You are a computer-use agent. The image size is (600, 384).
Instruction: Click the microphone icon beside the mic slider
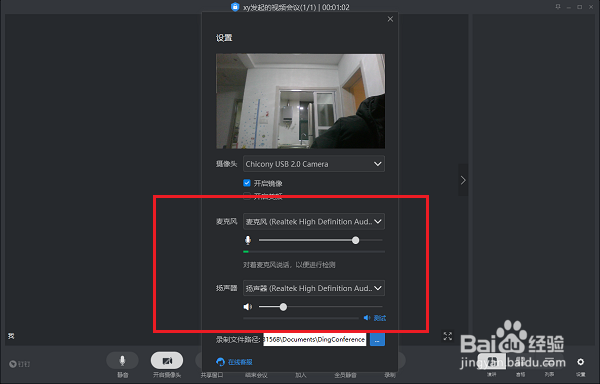tap(248, 240)
